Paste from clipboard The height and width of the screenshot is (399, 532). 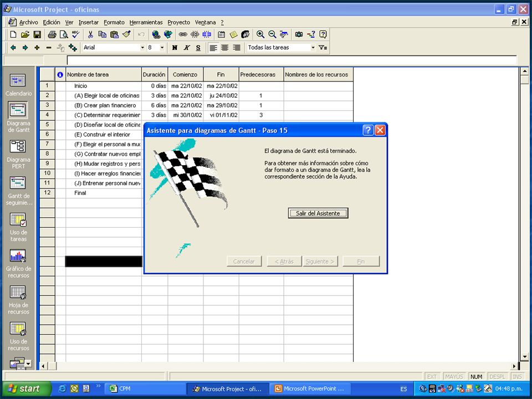114,34
